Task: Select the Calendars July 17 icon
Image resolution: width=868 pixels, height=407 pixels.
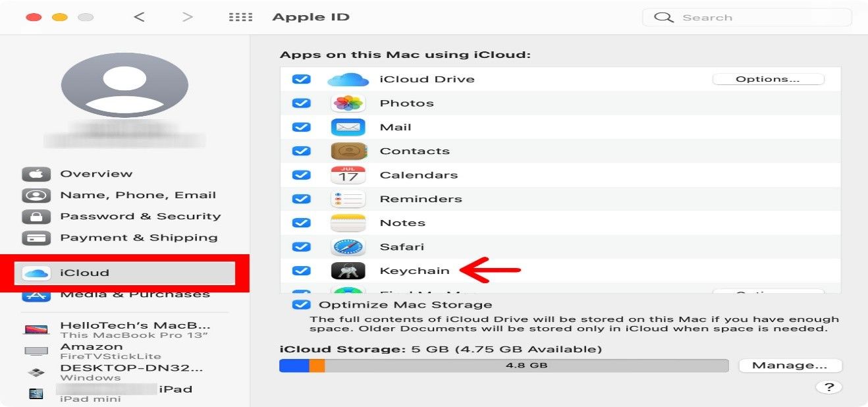Action: tap(348, 175)
